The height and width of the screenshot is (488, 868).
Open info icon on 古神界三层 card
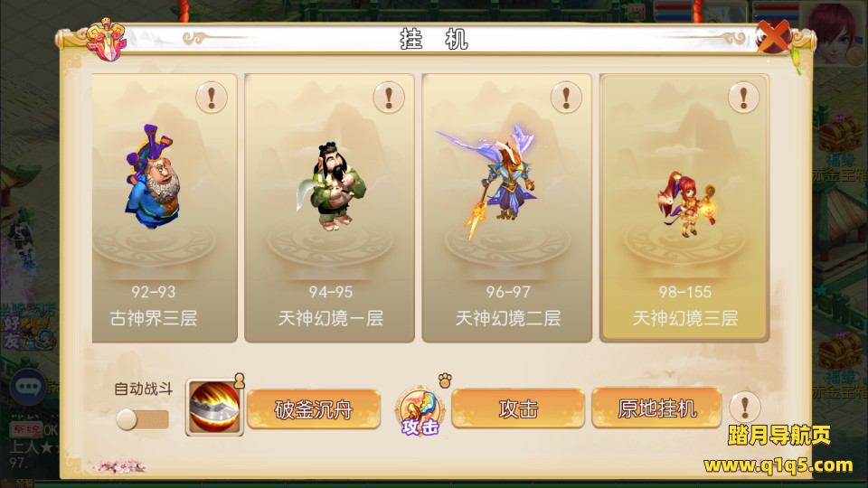click(211, 98)
